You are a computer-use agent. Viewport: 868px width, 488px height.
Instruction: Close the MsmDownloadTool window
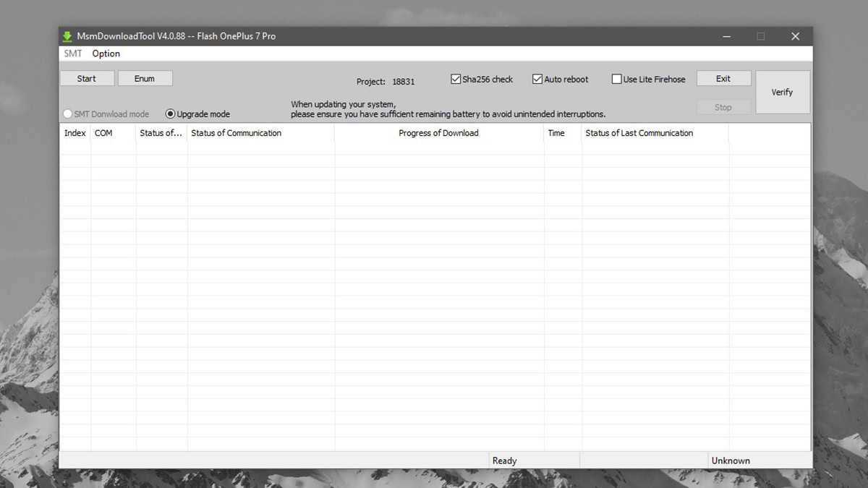point(795,36)
